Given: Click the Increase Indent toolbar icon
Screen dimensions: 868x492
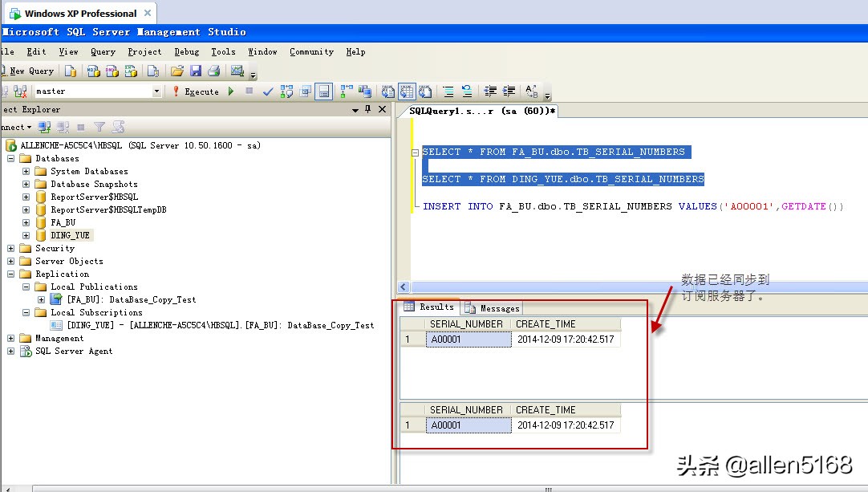Looking at the screenshot, I should [x=509, y=91].
